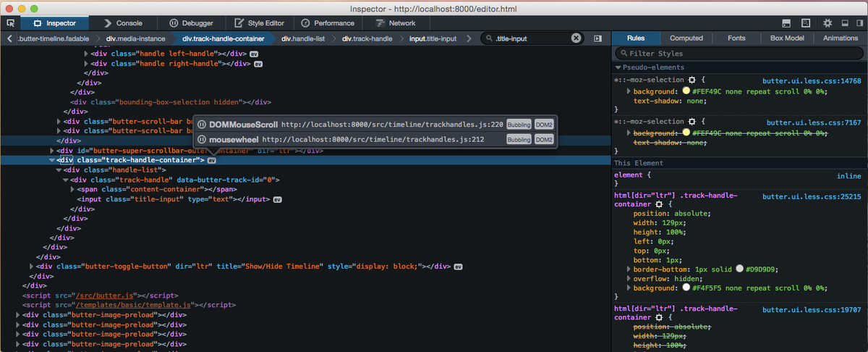Click the responsive design mode icon

point(807,23)
